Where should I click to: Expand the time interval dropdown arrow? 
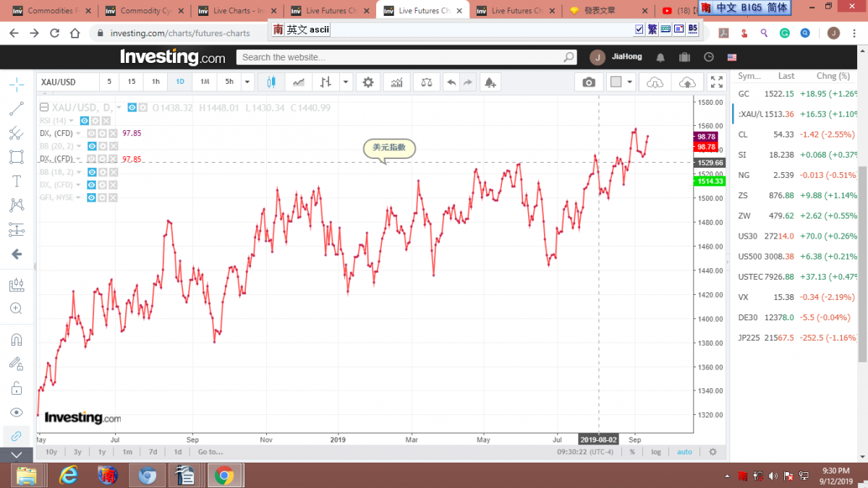point(247,82)
